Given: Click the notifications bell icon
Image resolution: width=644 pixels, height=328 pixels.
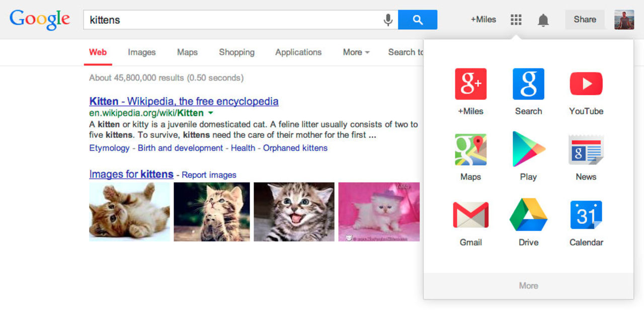Looking at the screenshot, I should tap(543, 20).
